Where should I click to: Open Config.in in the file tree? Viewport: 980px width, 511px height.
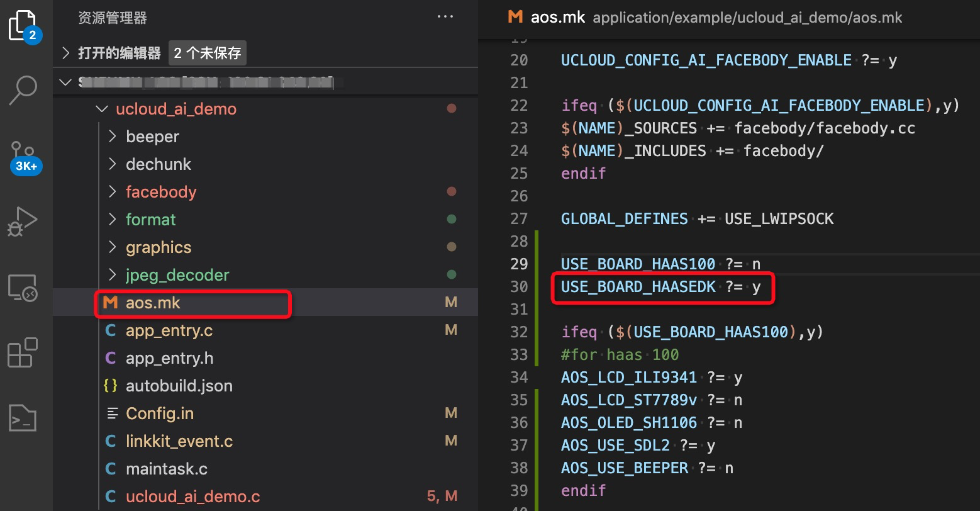(x=265, y=413)
